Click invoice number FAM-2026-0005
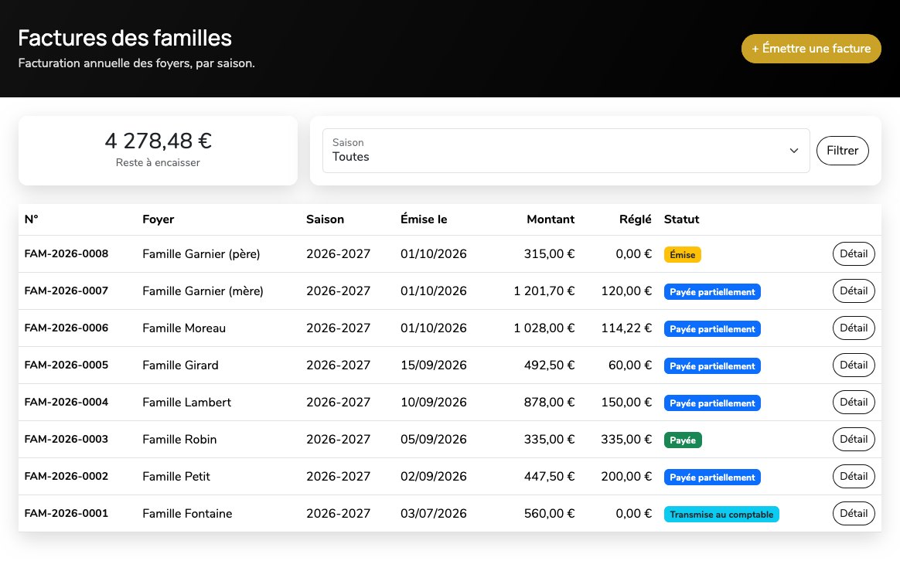The image size is (900, 588). tap(66, 365)
